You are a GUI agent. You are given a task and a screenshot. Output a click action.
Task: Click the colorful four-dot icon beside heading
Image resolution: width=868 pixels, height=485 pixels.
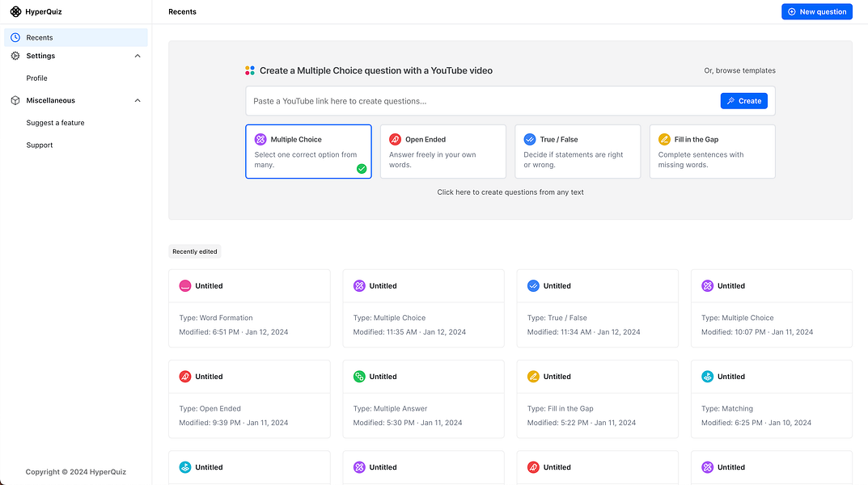coord(250,70)
